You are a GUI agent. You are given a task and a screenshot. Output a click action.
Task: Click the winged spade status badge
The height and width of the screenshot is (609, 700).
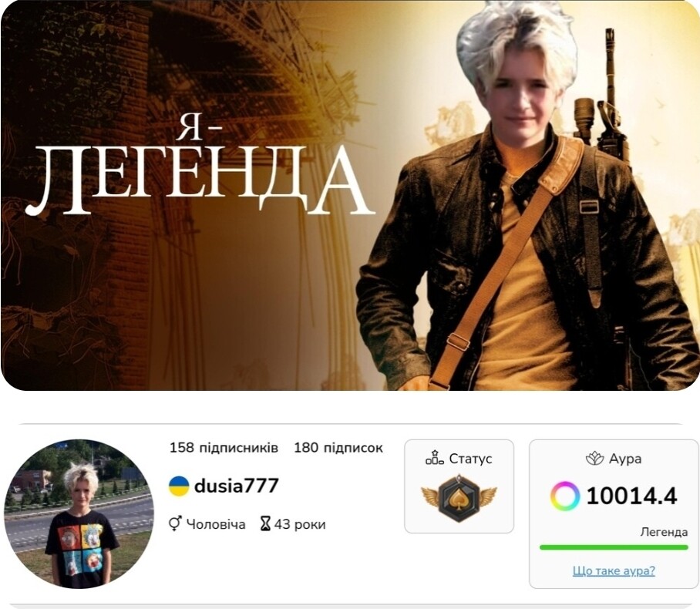459,497
